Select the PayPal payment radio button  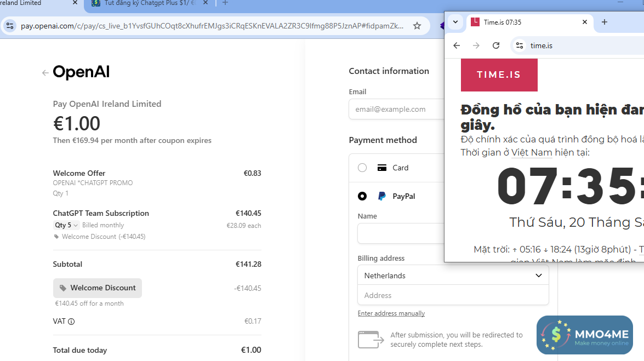362,196
